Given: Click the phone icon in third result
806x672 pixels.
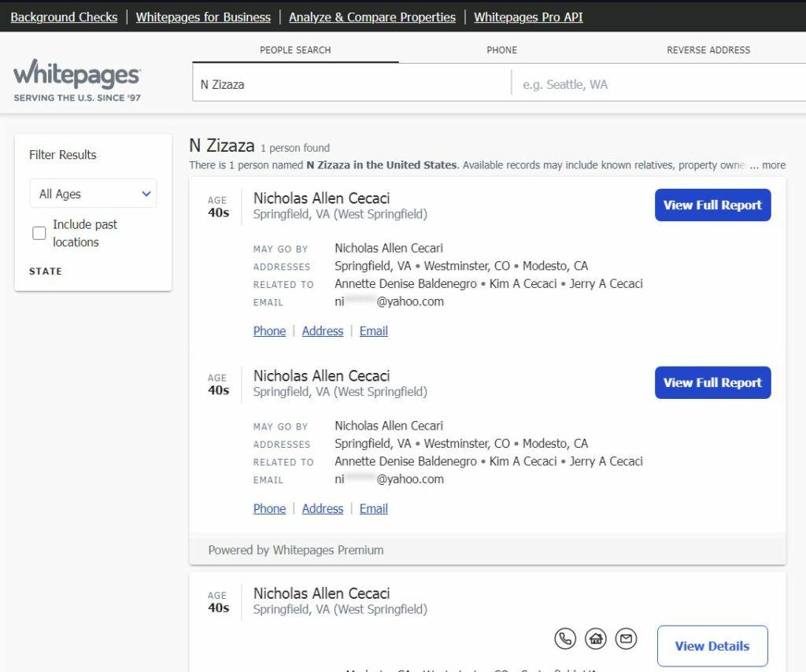Looking at the screenshot, I should (x=565, y=638).
